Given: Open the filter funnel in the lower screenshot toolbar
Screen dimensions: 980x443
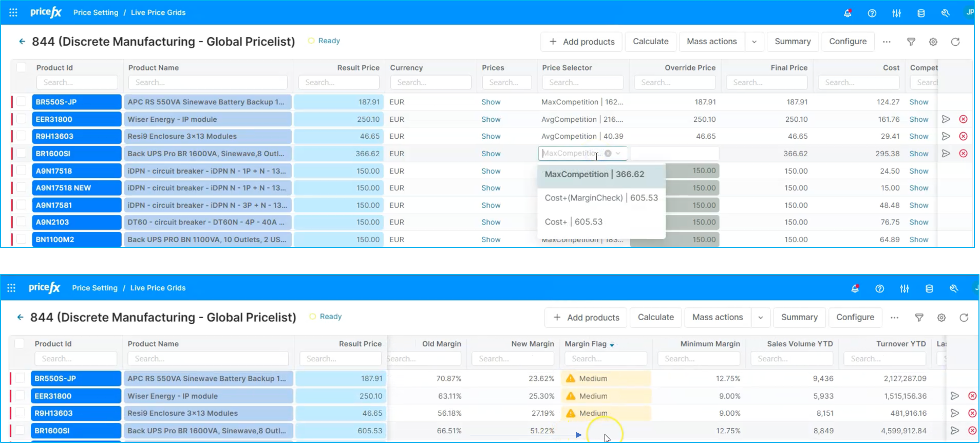Looking at the screenshot, I should tap(919, 318).
